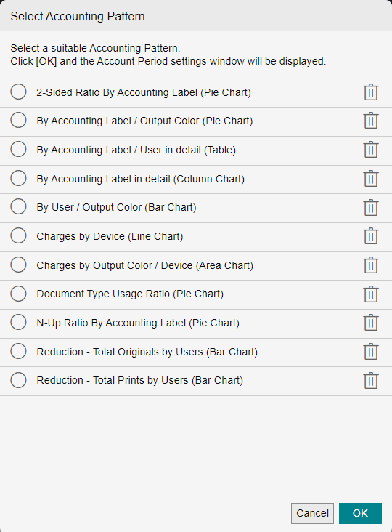
Task: Select Document Type Usage Ratio radio button
Action: tap(18, 294)
